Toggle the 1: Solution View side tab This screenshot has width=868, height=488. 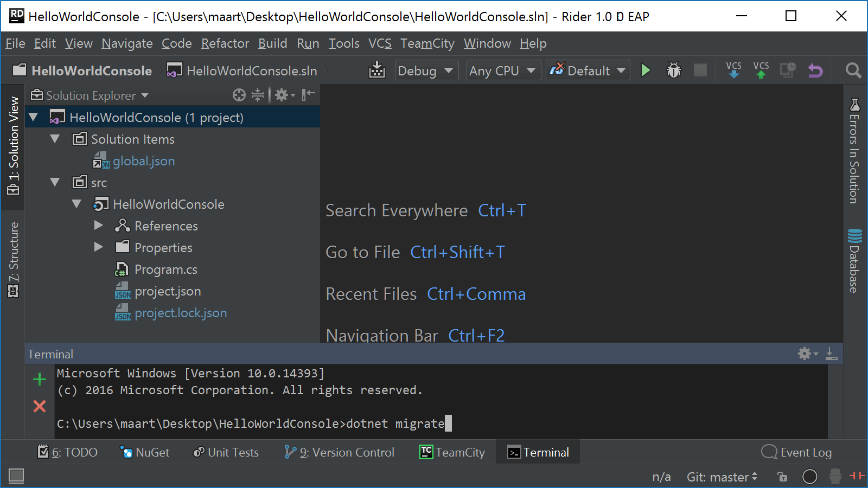13,146
